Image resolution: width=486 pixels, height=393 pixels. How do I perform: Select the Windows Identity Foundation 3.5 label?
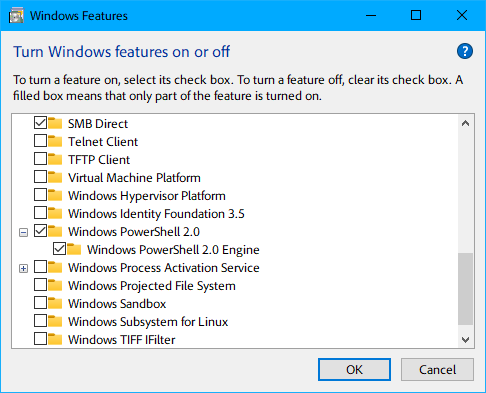(156, 214)
